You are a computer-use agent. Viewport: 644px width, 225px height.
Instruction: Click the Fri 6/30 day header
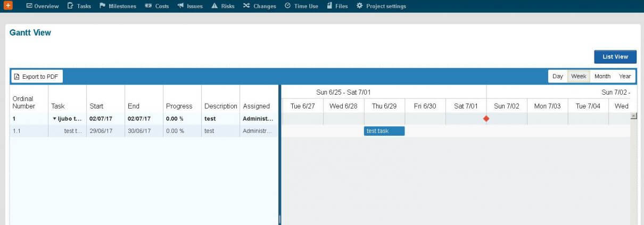point(425,106)
